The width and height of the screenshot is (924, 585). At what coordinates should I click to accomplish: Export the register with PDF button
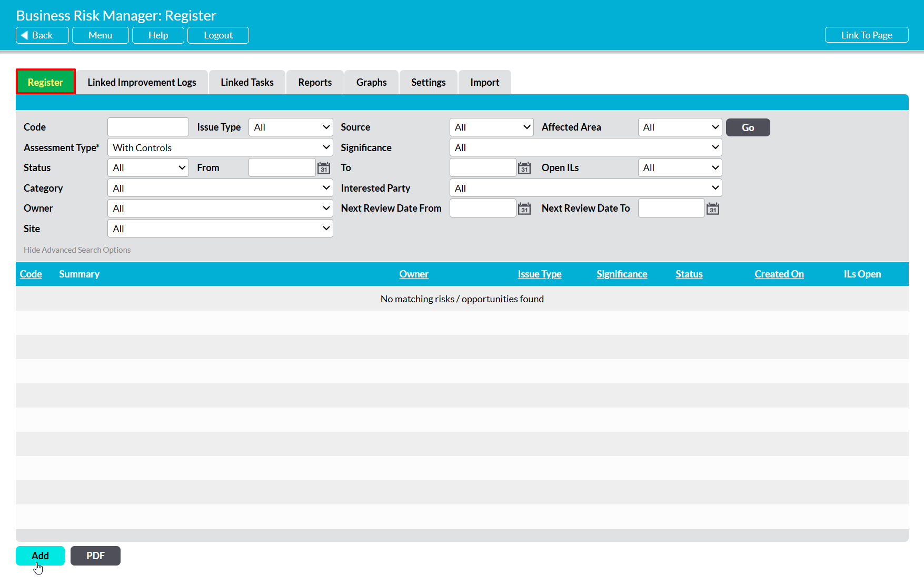95,556
